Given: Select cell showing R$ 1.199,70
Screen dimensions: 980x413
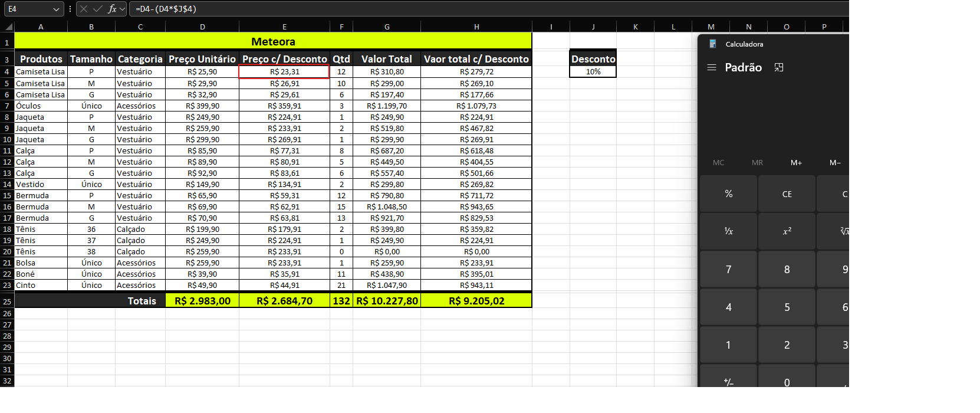Looking at the screenshot, I should coord(387,106).
